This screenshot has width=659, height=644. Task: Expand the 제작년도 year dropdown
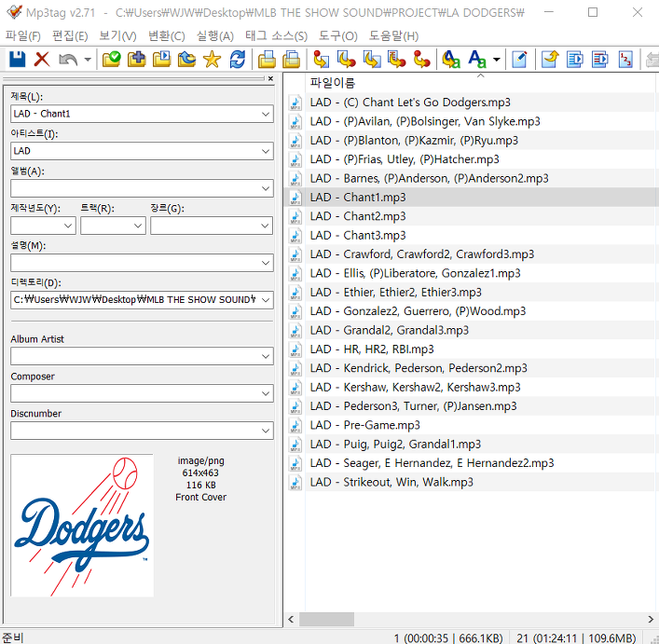pyautogui.click(x=68, y=226)
